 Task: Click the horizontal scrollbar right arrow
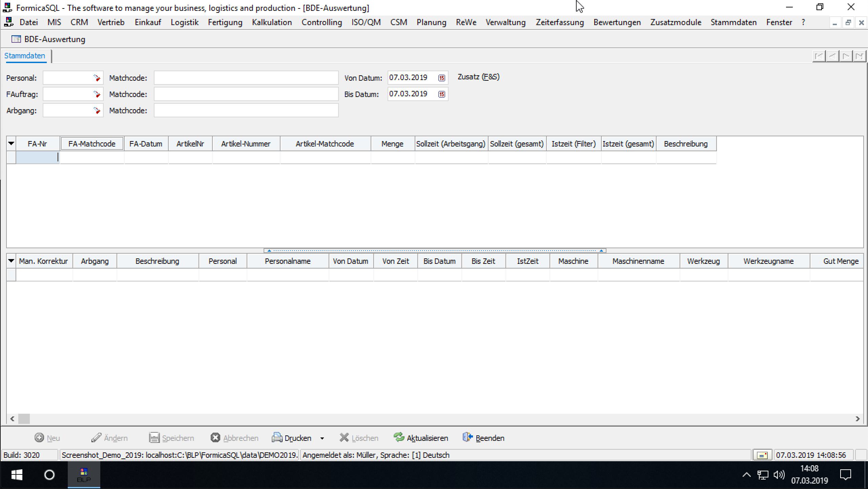(857, 419)
